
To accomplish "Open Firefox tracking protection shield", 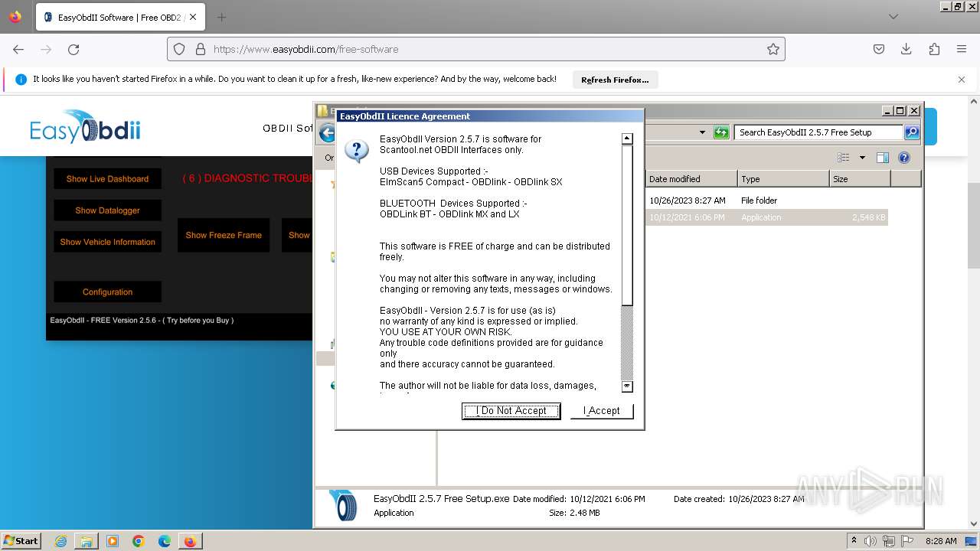I will click(x=179, y=49).
